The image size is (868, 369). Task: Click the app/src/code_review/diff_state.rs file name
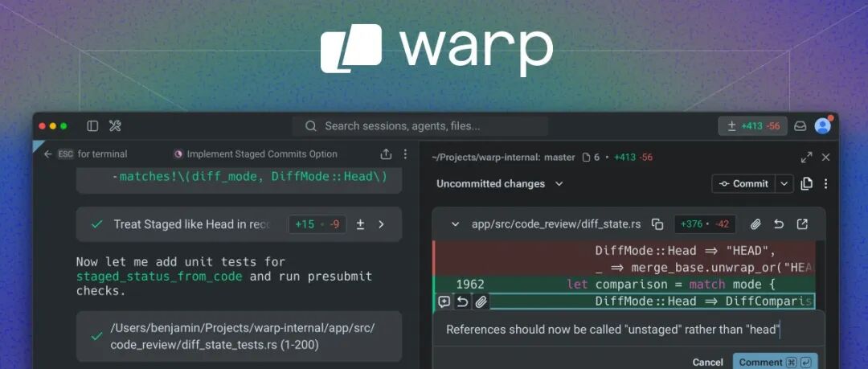556,224
